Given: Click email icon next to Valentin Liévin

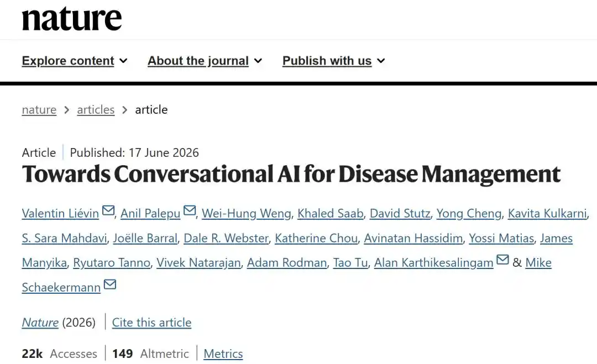Looking at the screenshot, I should point(108,210).
